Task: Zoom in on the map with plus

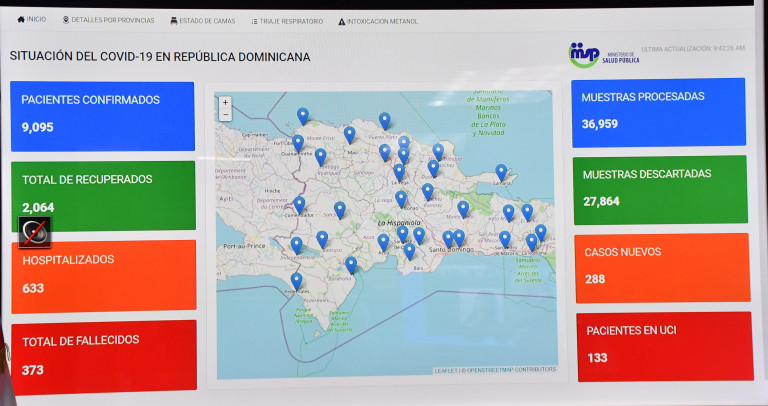Action: click(226, 102)
